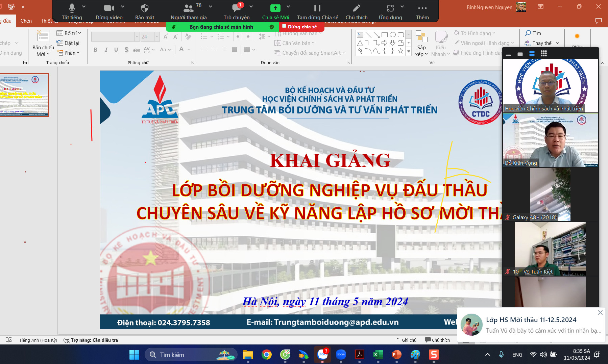The image size is (608, 364).
Task: Expand the Bố trí layout dropdown
Action: tap(69, 33)
